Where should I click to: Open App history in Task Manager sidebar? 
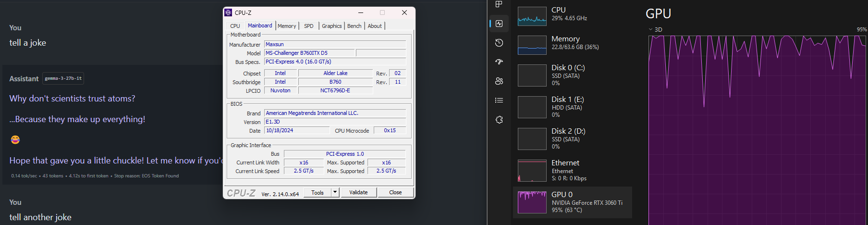tap(499, 43)
